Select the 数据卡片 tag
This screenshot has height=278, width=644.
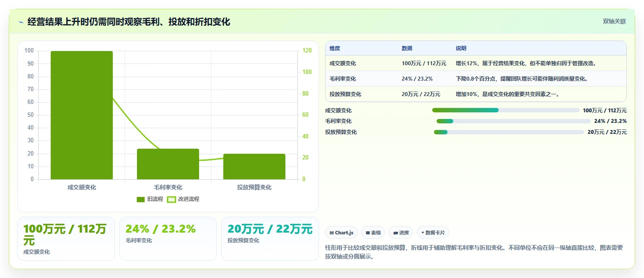click(x=433, y=233)
